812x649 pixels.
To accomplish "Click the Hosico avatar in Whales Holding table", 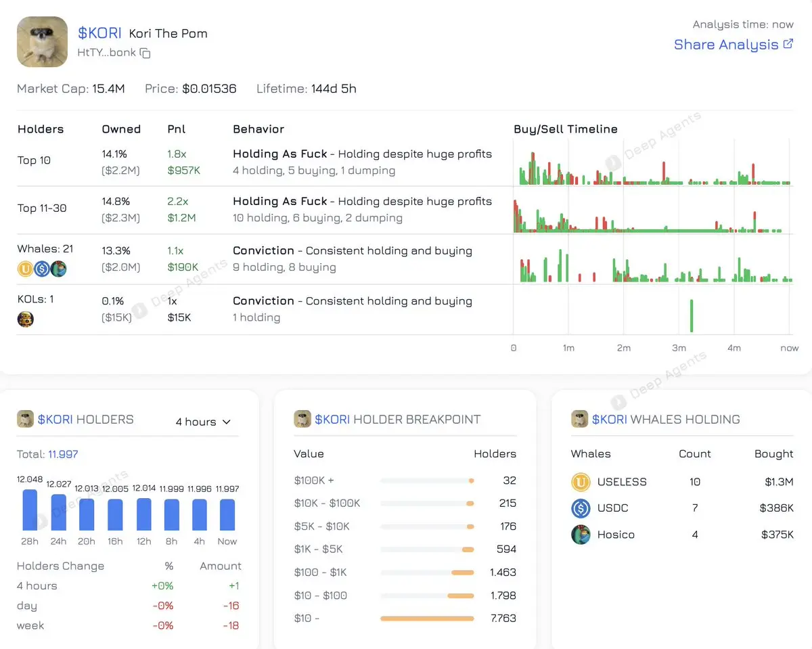I will pos(581,535).
